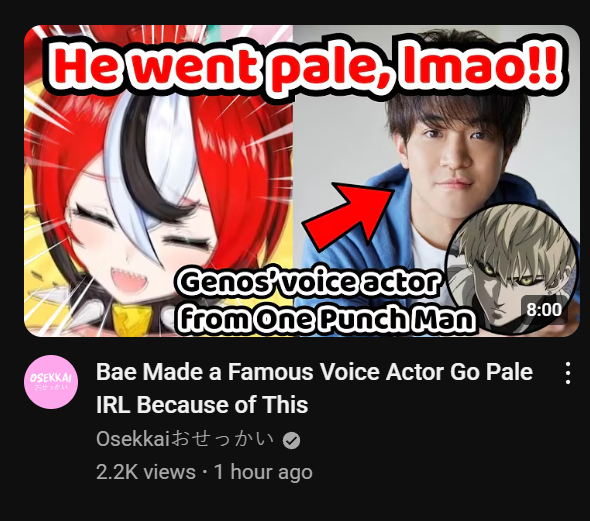Click the 8:00 duration badge

point(544,310)
